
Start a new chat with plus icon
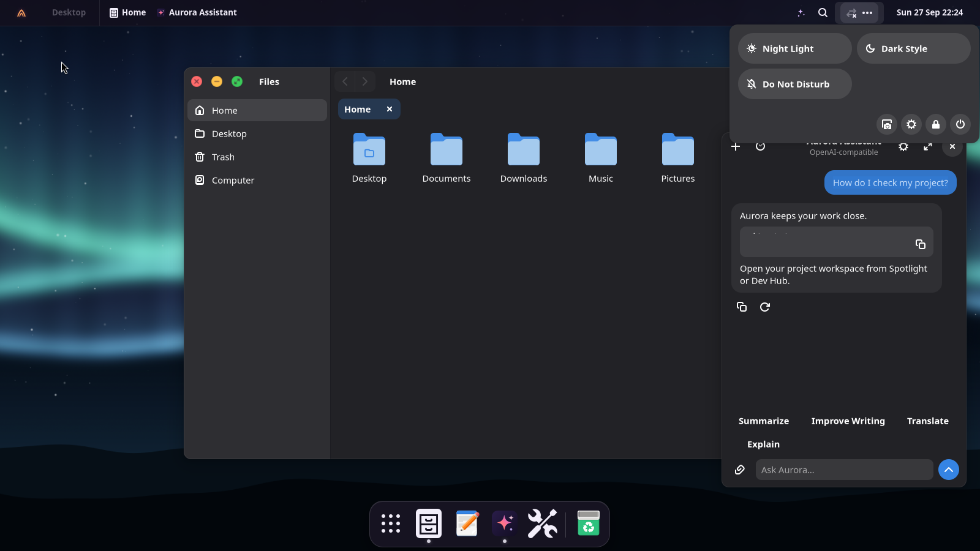736,146
